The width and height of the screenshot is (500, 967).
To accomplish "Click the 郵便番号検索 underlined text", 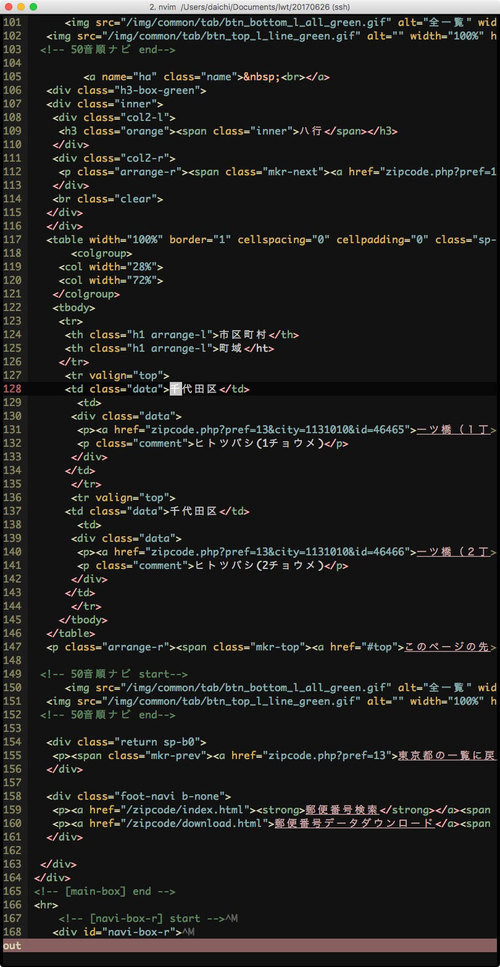I will pyautogui.click(x=342, y=809).
